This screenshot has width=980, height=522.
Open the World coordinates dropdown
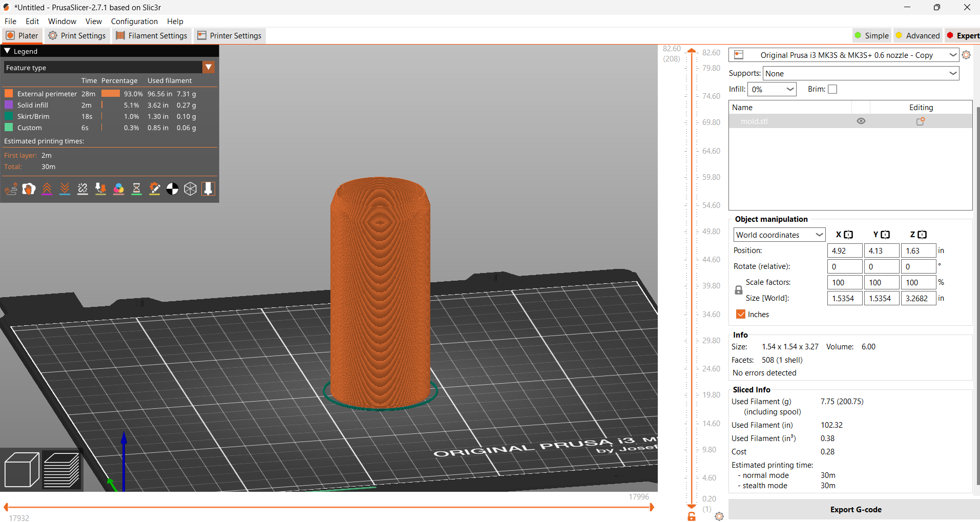click(x=779, y=234)
